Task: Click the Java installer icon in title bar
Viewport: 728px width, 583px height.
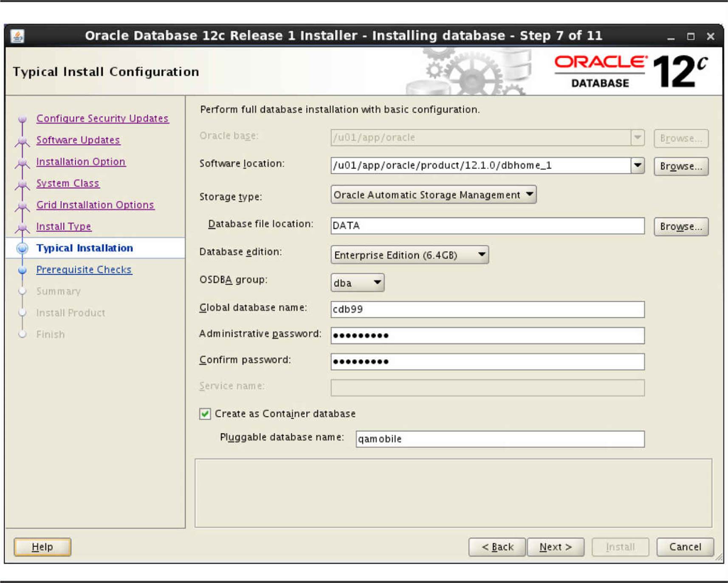Action: tap(17, 36)
